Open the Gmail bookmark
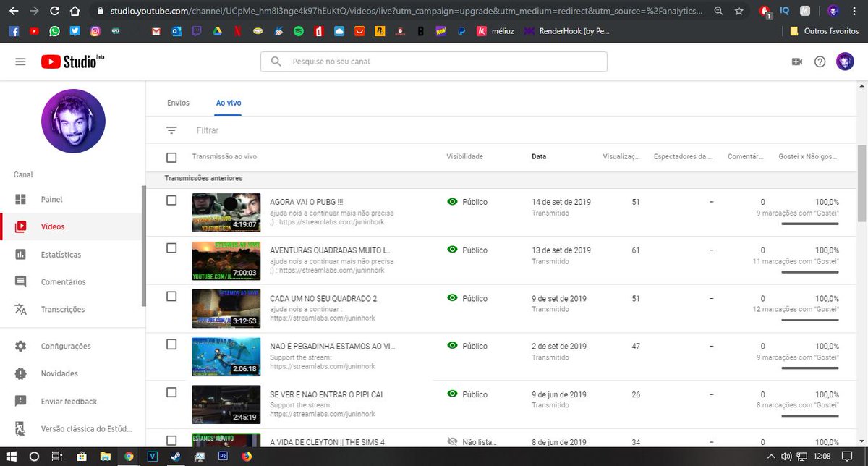This screenshot has width=868, height=466. click(x=158, y=32)
